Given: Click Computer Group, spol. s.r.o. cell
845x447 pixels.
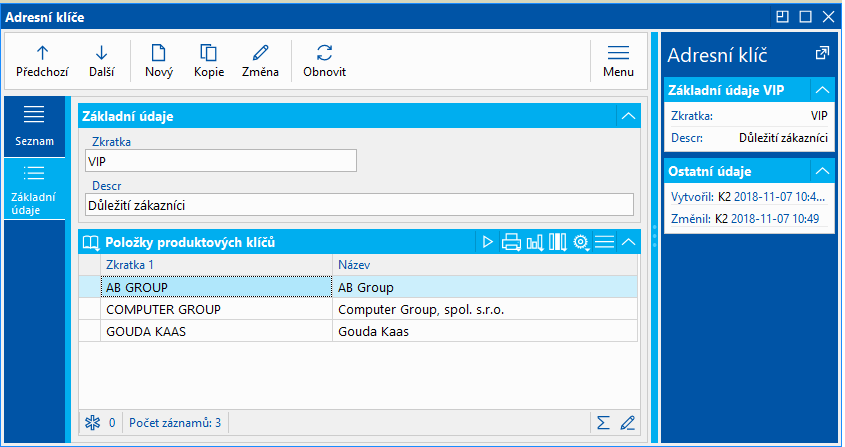Looking at the screenshot, I should click(x=484, y=310).
